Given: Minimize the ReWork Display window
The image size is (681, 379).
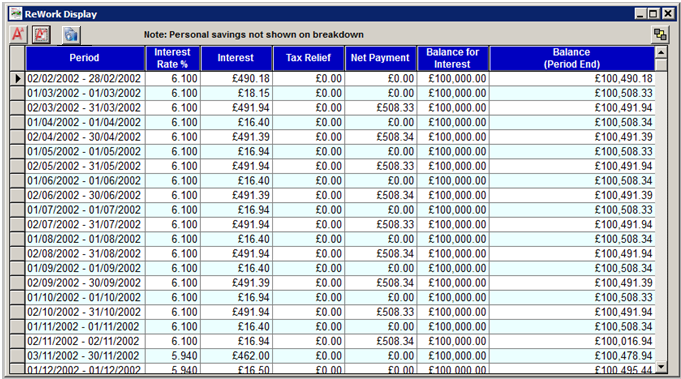Looking at the screenshot, I should coord(640,14).
